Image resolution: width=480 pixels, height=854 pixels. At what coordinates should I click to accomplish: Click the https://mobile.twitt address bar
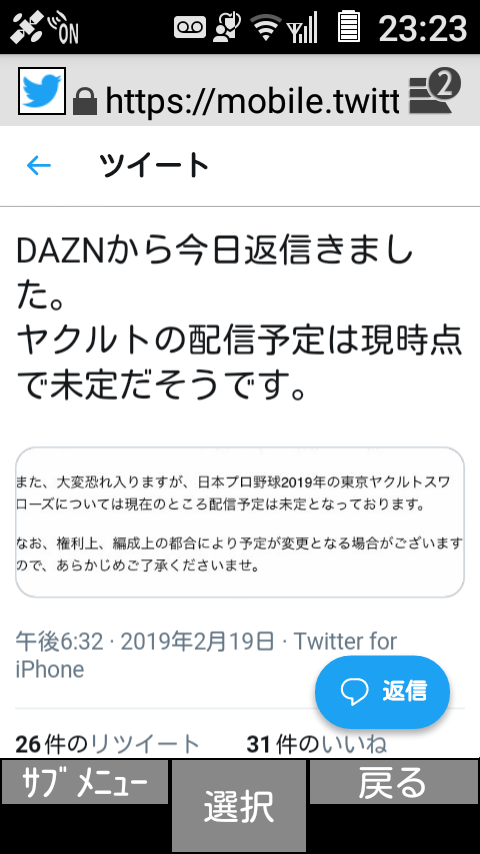252,100
